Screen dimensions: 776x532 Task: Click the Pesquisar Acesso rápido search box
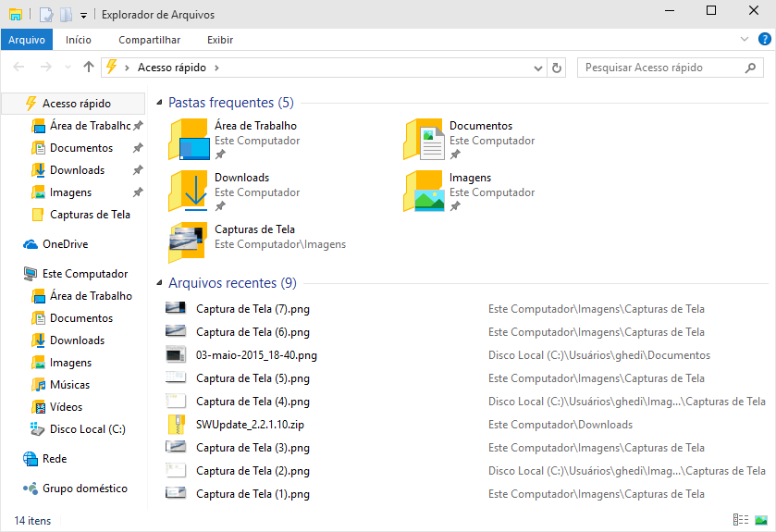coord(661,68)
